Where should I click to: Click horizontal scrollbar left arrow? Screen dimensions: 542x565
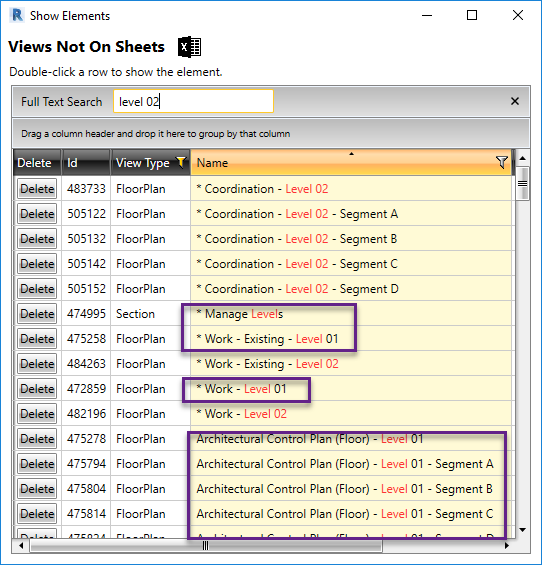coord(21,546)
